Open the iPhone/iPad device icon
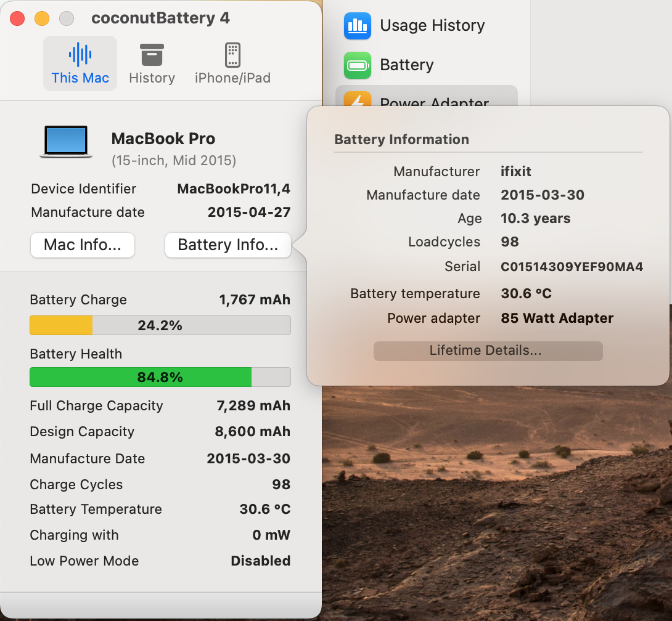 232,55
